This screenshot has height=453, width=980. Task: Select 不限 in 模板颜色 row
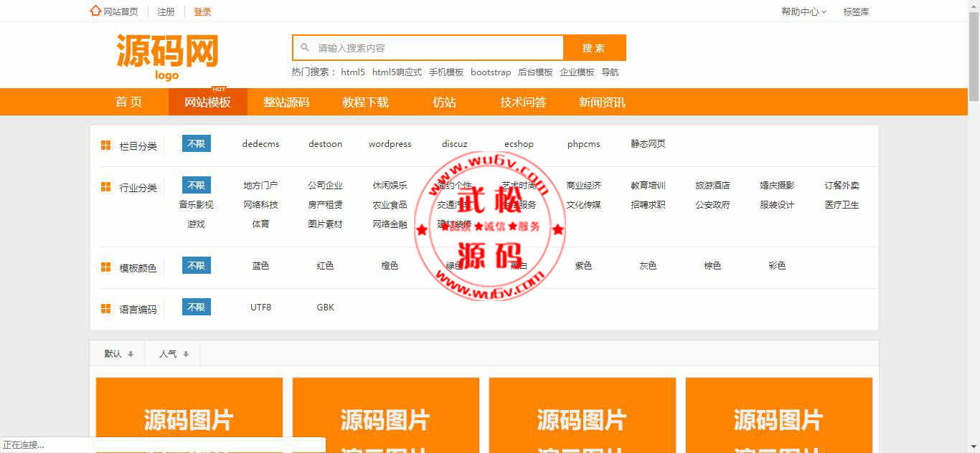(197, 266)
